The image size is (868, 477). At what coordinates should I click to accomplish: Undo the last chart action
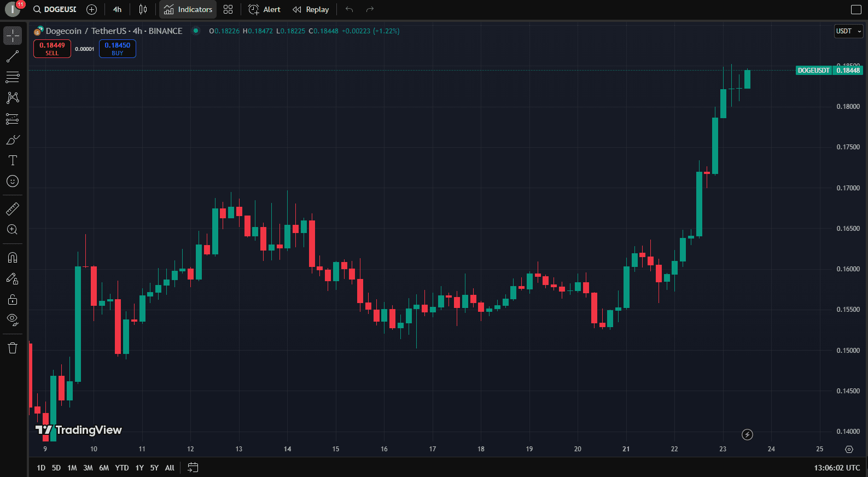[x=349, y=9]
